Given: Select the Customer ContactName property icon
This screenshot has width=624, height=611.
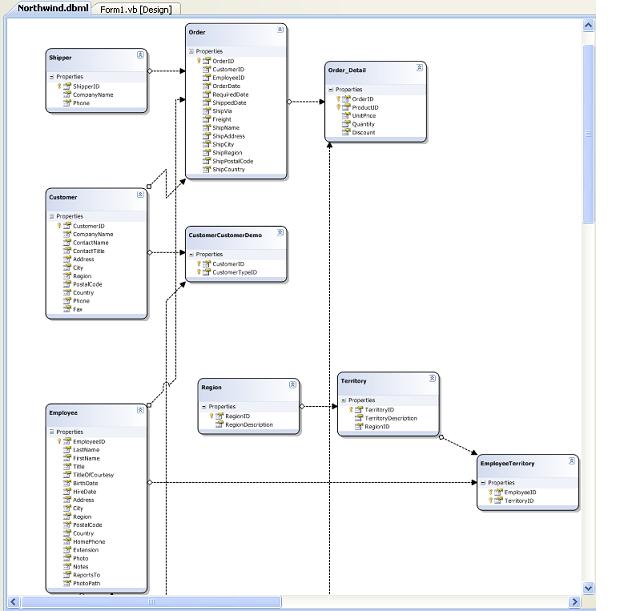Looking at the screenshot, I should point(67,242).
